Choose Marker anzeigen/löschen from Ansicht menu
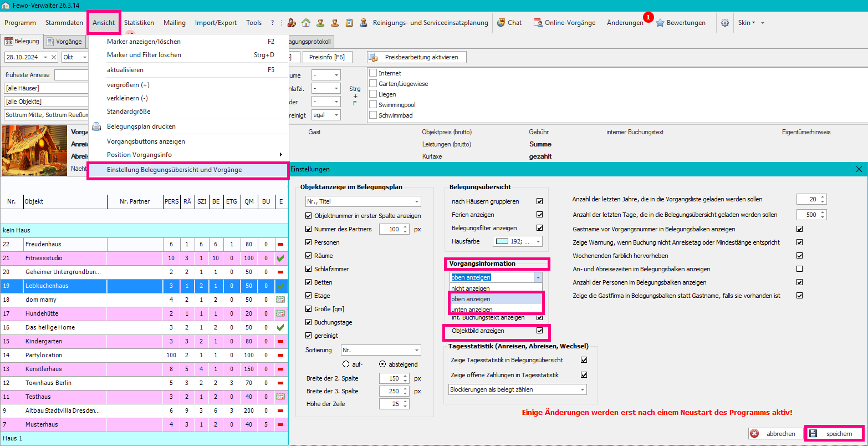 pos(188,42)
